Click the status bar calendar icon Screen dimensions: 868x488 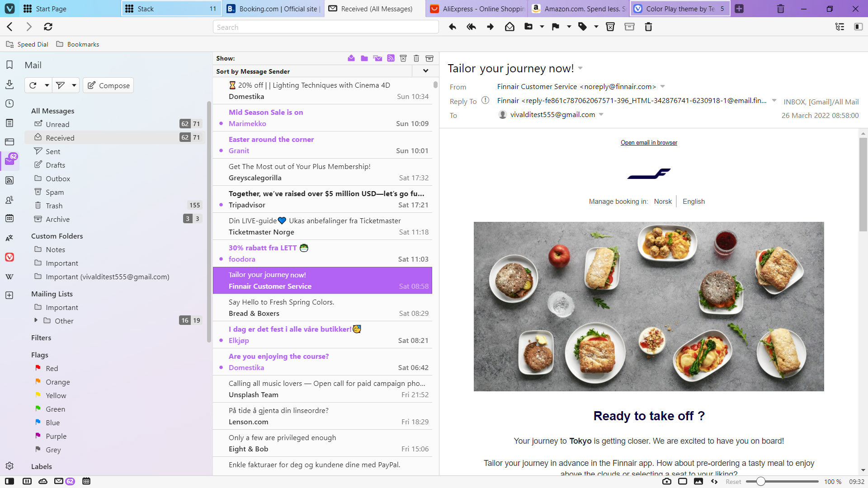86,481
